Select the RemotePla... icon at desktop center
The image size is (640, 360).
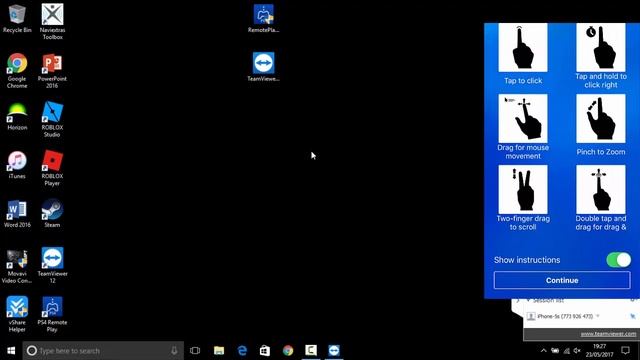pos(263,18)
